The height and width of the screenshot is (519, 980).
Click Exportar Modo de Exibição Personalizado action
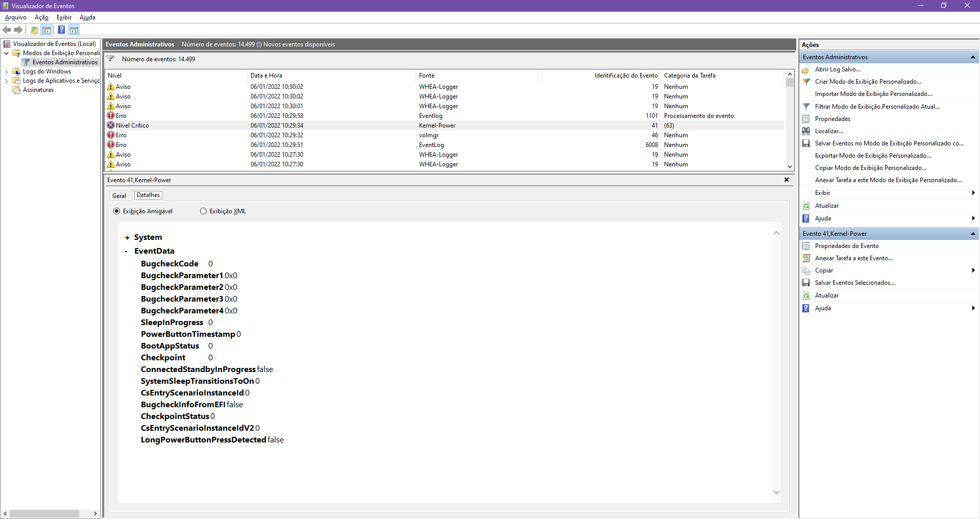(x=873, y=156)
